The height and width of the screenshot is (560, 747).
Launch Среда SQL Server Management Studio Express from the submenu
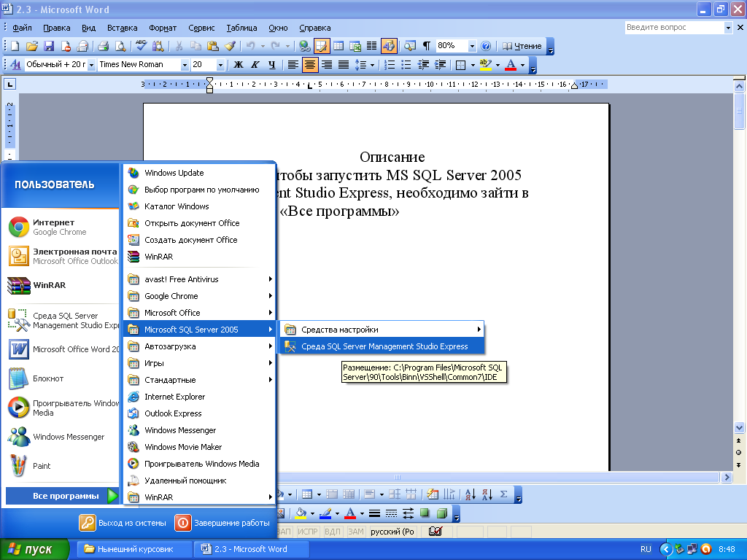click(x=382, y=346)
